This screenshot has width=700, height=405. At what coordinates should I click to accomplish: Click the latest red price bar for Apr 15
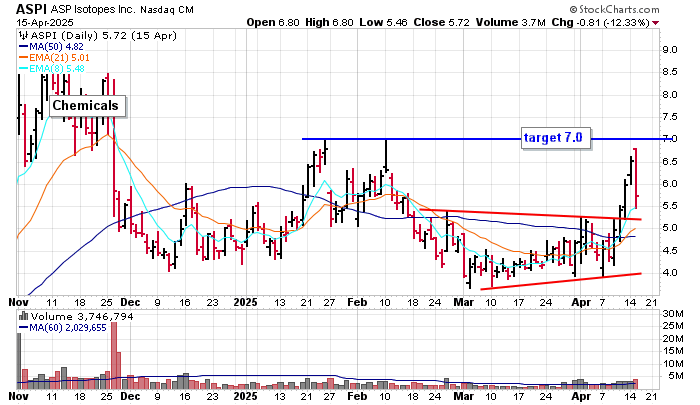pyautogui.click(x=636, y=179)
